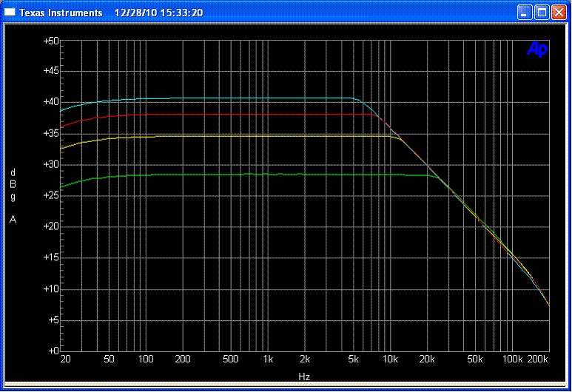Click the window icon in the title bar
Image resolution: width=572 pixels, height=392 pixels.
10,13
